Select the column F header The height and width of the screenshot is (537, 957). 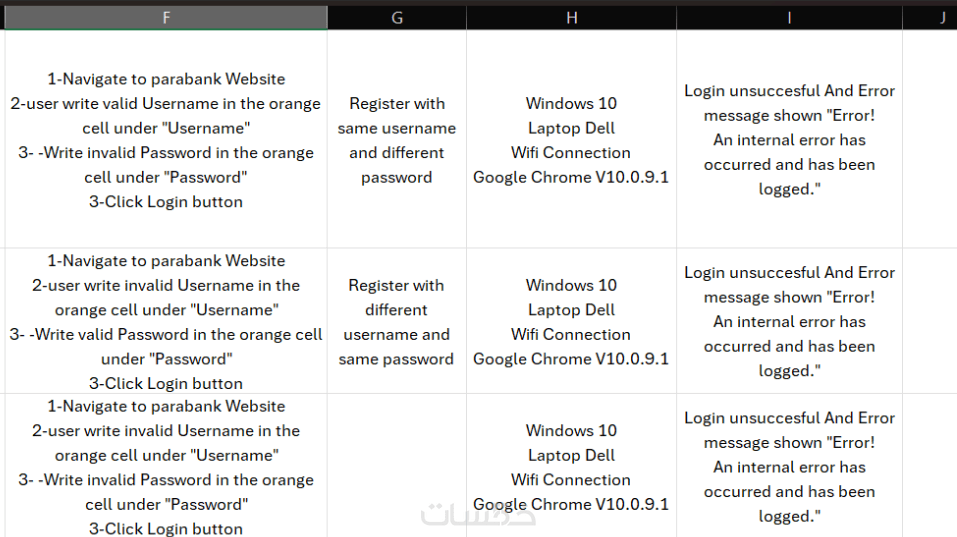(165, 18)
